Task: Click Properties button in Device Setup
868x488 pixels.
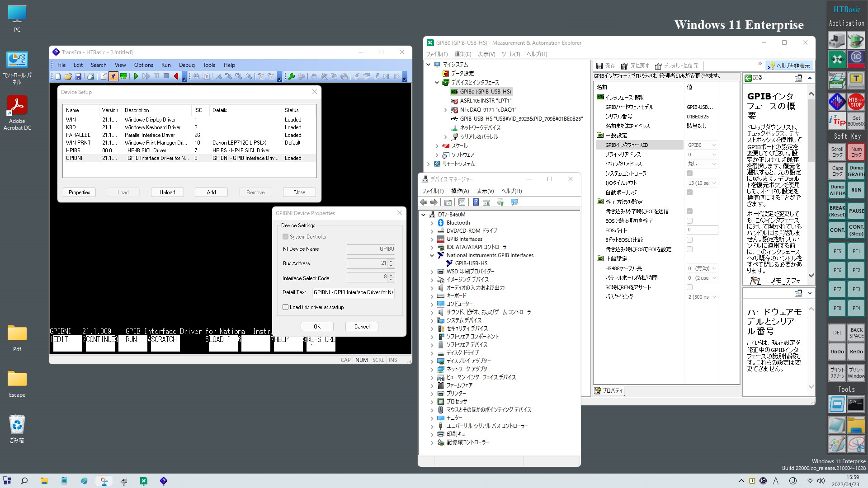Action: click(79, 192)
